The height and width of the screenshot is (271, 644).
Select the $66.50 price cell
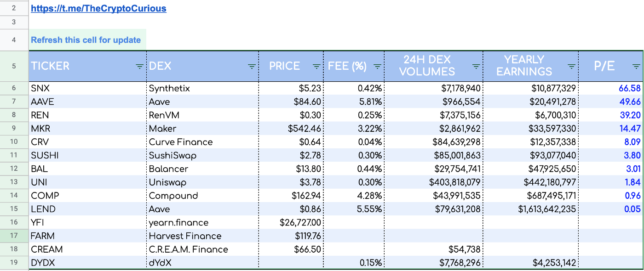click(x=291, y=249)
